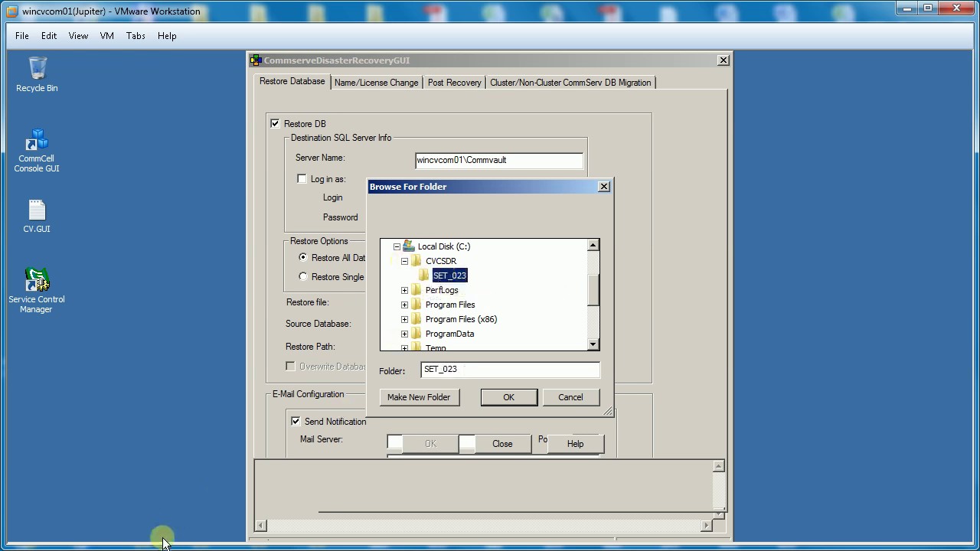Click the Help button in recovery GUI
Image resolution: width=980 pixels, height=551 pixels.
[x=575, y=444]
